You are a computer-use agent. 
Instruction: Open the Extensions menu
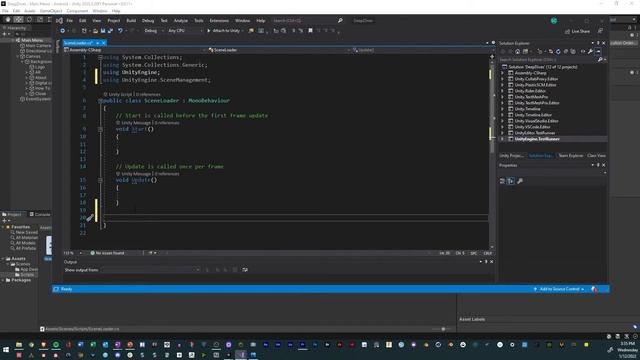(x=219, y=20)
